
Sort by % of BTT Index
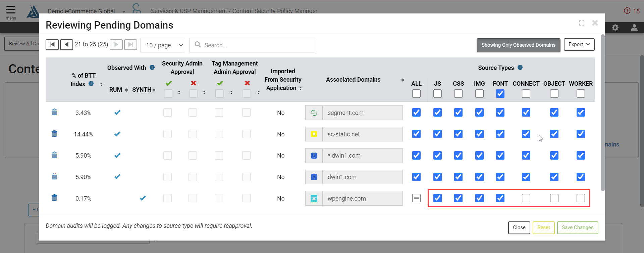101,84
